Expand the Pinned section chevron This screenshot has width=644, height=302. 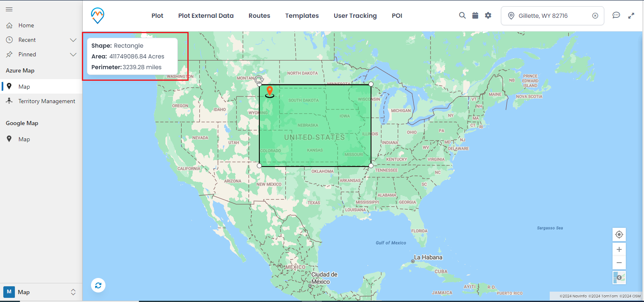tap(73, 55)
